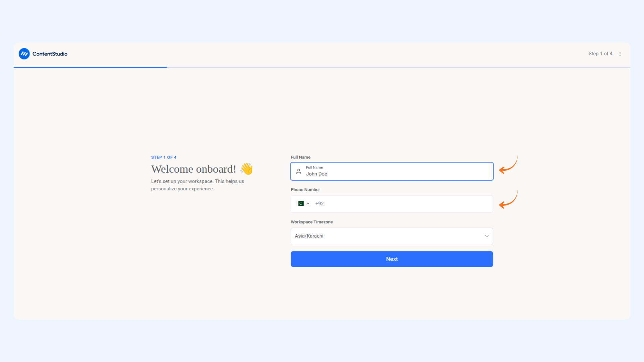The image size is (644, 362).
Task: Click the Next button
Action: click(x=392, y=259)
